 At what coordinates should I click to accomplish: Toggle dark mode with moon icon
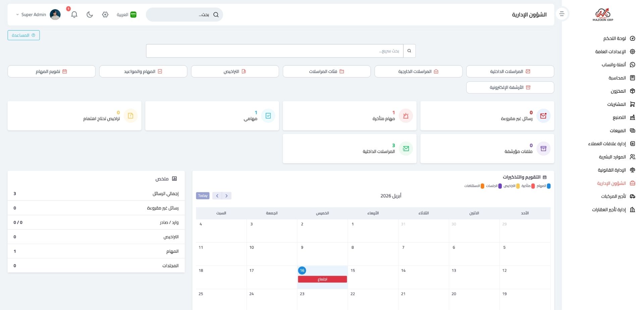[x=90, y=14]
